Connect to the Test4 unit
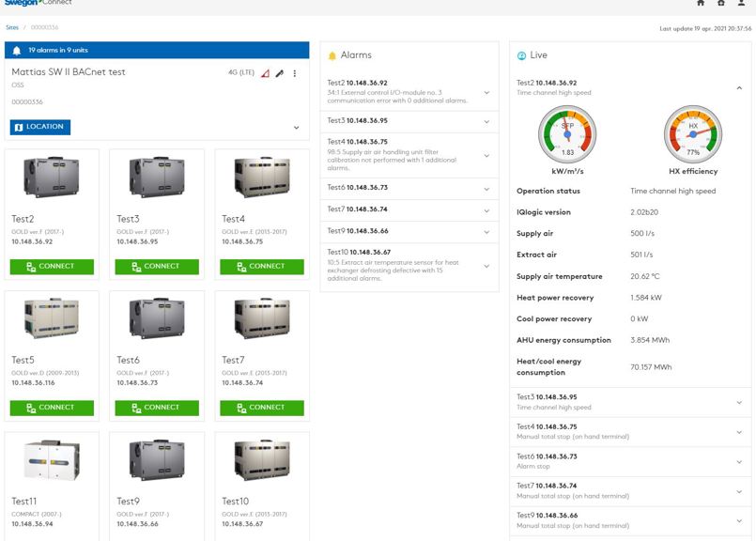 [262, 267]
